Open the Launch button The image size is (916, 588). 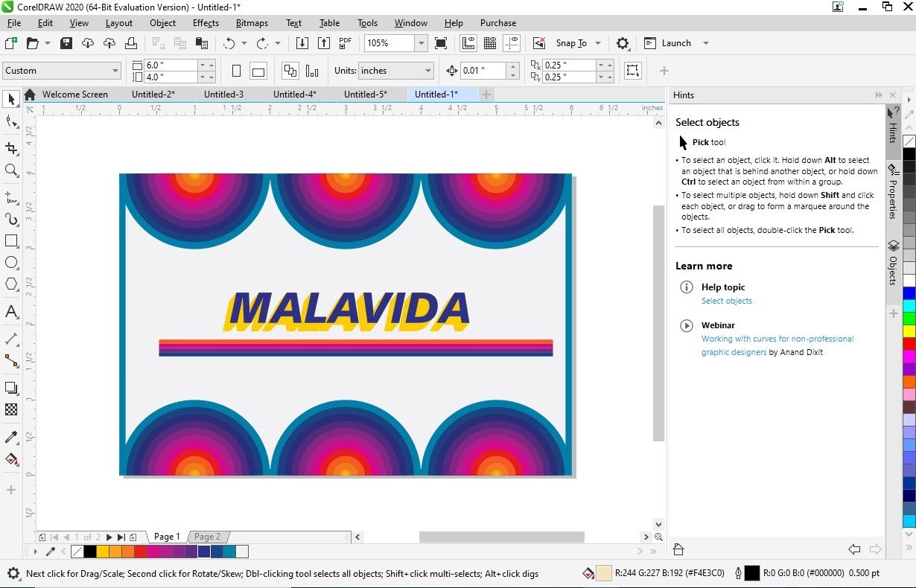pos(668,43)
